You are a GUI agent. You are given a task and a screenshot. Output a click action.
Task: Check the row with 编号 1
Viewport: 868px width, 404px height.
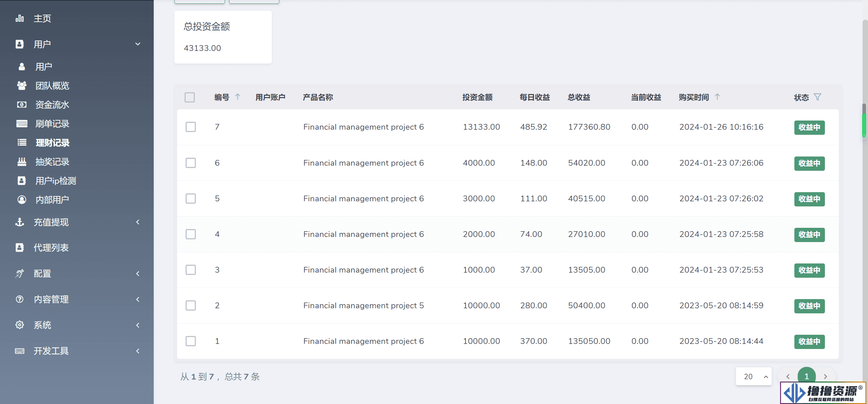click(x=191, y=341)
